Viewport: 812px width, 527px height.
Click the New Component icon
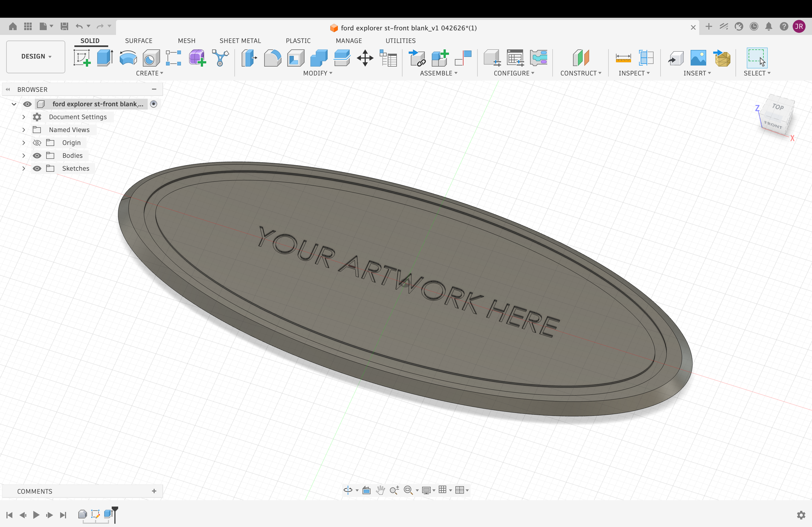click(x=440, y=58)
